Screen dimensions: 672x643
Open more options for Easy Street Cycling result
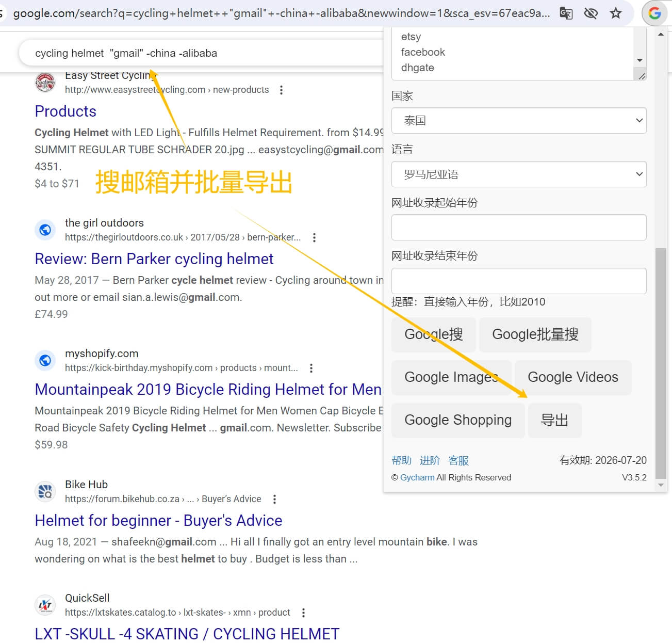(x=281, y=90)
